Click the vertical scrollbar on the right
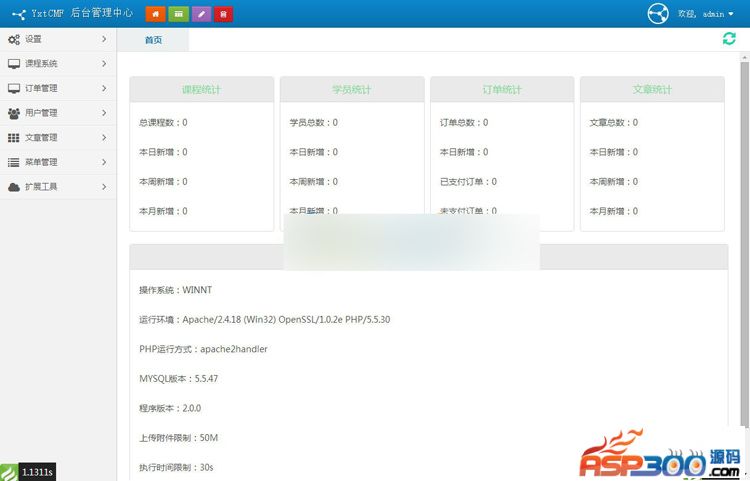The image size is (750, 481). 745,244
